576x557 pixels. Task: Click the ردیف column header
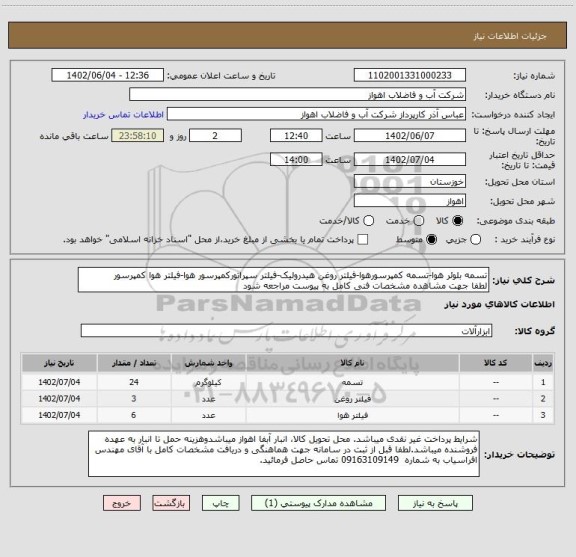543,363
